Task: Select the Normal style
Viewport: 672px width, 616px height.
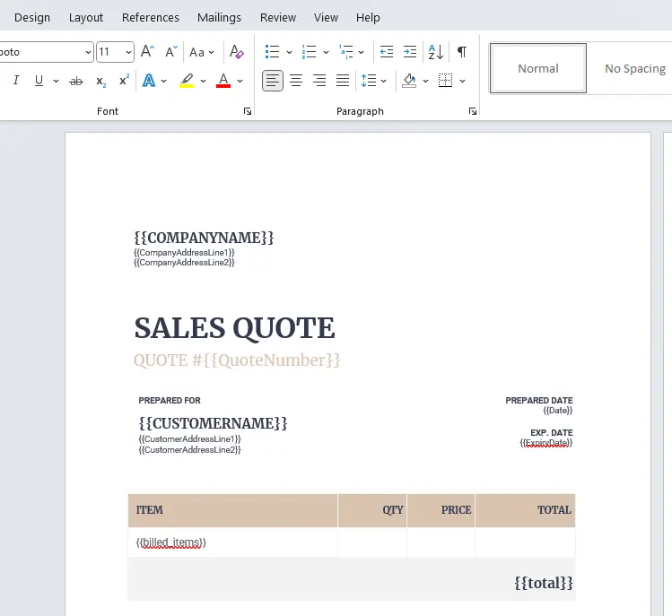Action: [537, 68]
